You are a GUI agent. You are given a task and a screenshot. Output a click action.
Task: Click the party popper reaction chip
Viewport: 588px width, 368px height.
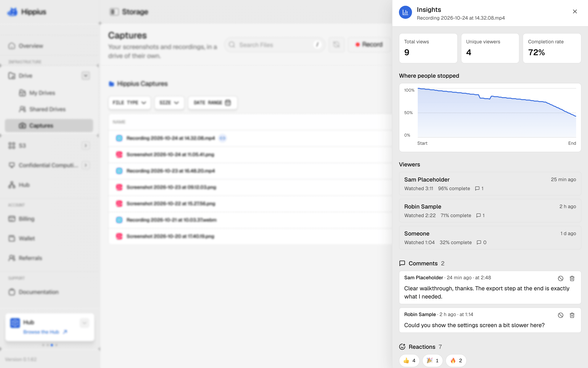(432, 360)
